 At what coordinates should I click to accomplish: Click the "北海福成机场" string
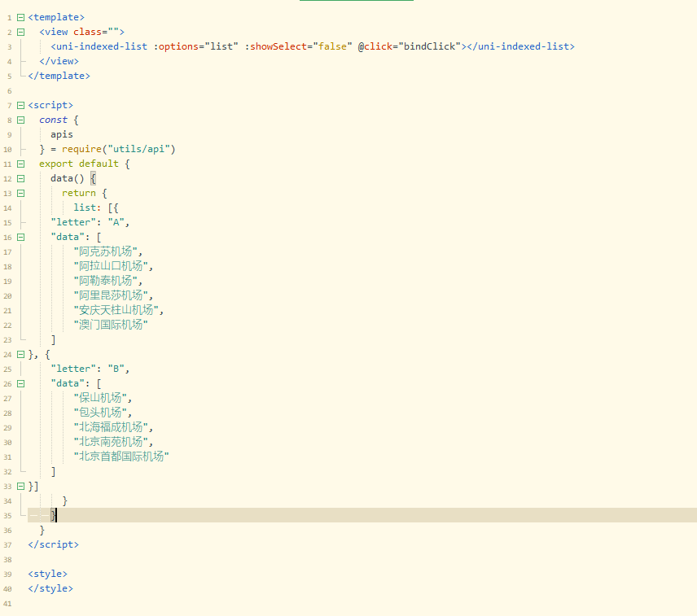tap(111, 428)
